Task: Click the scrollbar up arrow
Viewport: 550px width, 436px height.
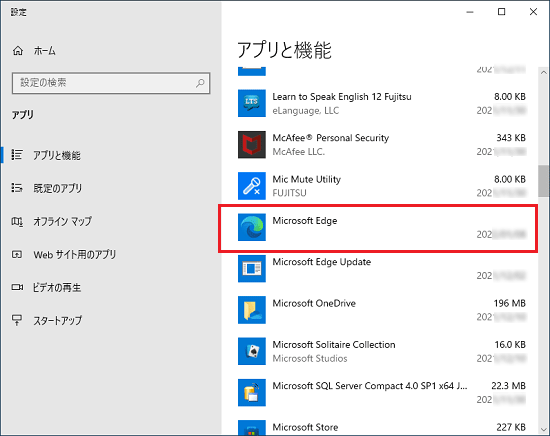Action: tap(544, 73)
